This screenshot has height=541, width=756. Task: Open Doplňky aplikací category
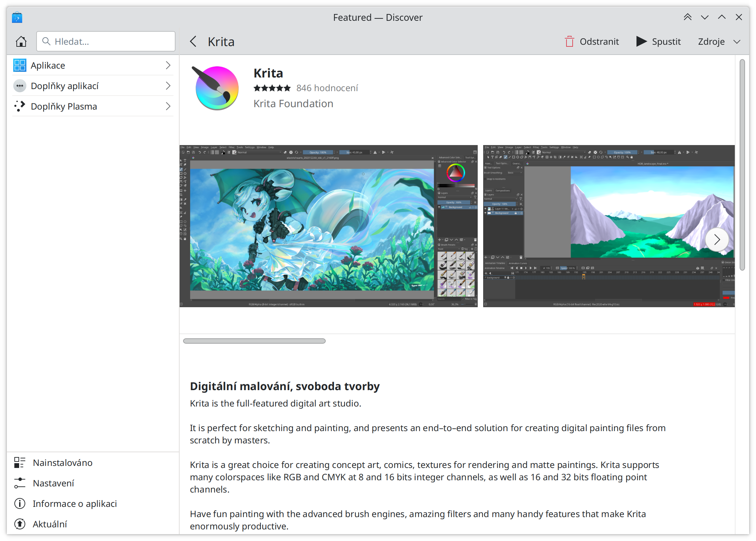pos(93,86)
